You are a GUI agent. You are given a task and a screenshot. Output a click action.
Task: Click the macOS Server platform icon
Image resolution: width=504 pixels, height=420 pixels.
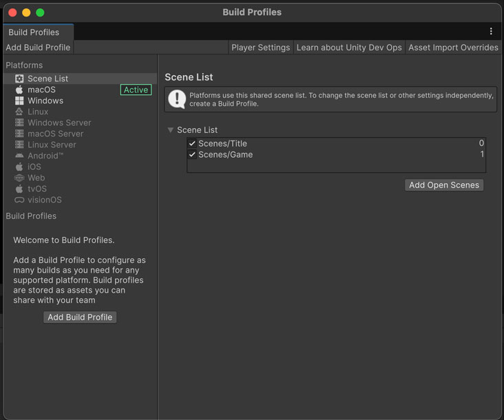coord(19,134)
